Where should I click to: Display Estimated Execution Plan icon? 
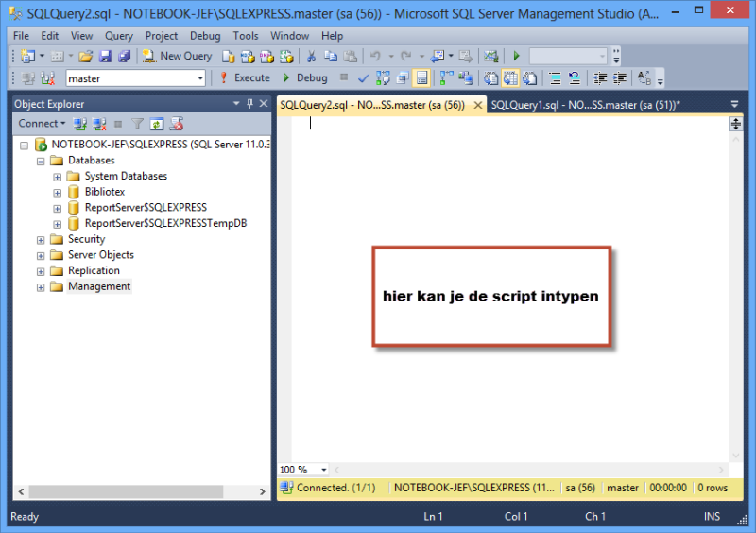click(x=383, y=78)
